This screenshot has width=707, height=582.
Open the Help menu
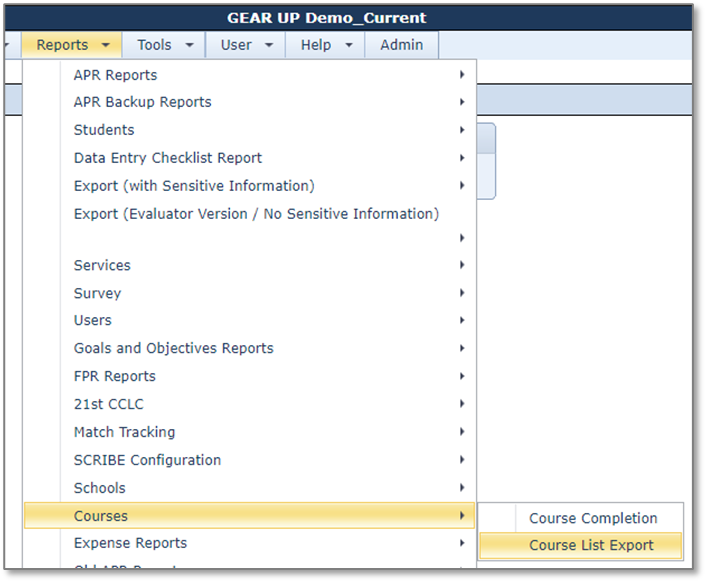coord(325,45)
